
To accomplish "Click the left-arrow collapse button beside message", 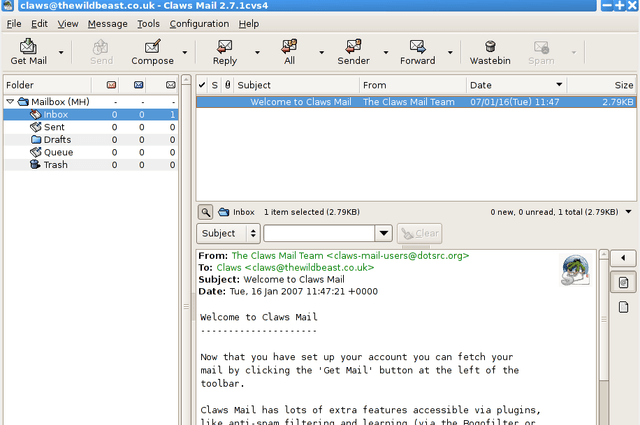I will click(623, 258).
